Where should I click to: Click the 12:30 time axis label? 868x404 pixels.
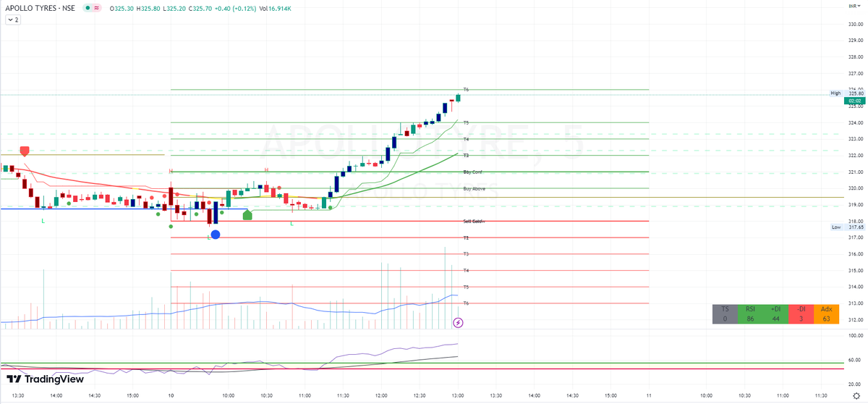tap(420, 395)
